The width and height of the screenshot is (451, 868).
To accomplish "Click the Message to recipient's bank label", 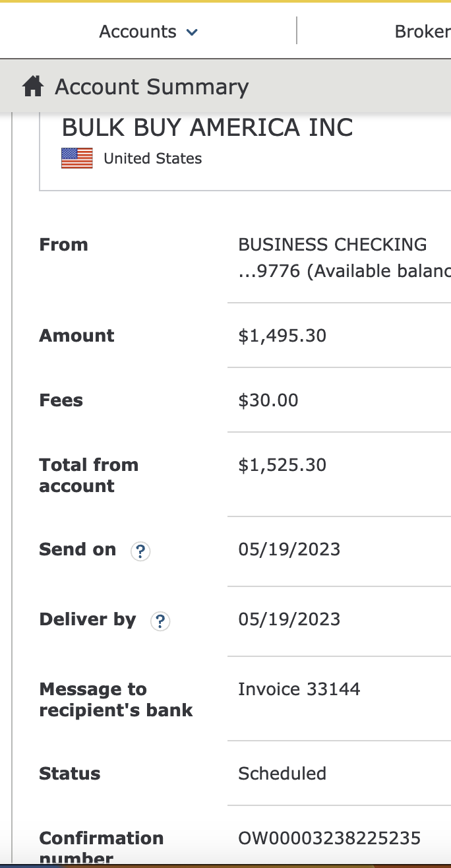I will (116, 700).
